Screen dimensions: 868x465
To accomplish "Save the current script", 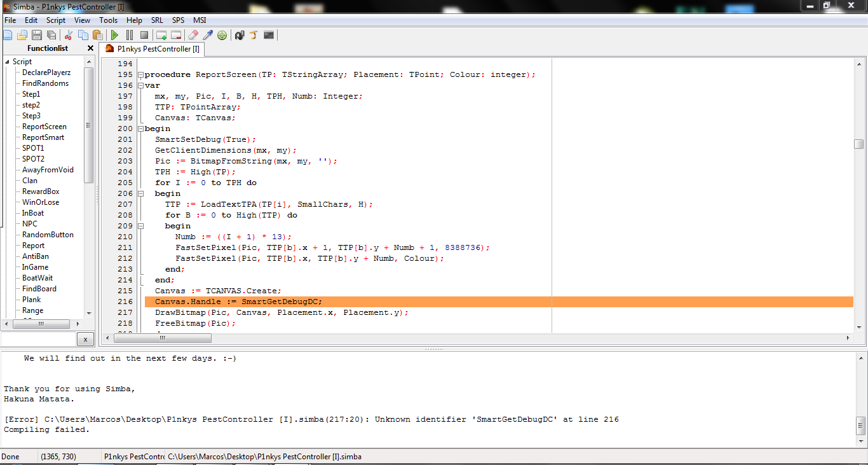I will click(37, 35).
